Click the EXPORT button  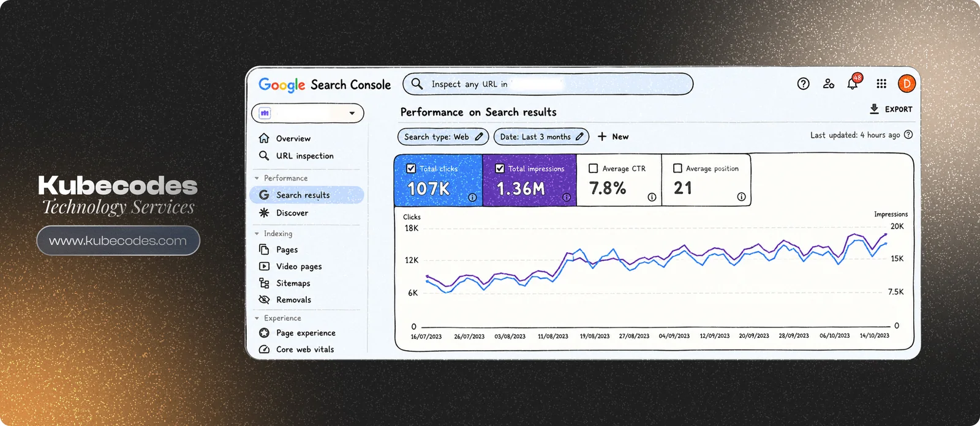click(891, 109)
